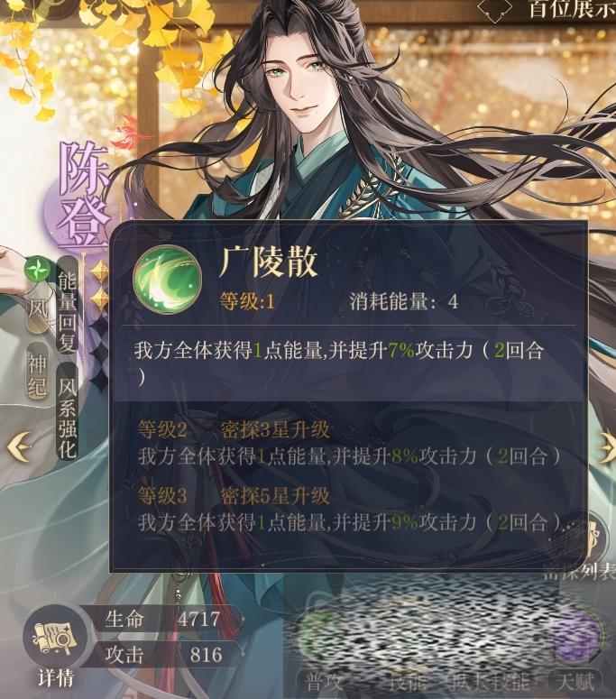This screenshot has width=616, height=699.
Task: Select the 风系强化 trait tag
Action: click(x=68, y=411)
